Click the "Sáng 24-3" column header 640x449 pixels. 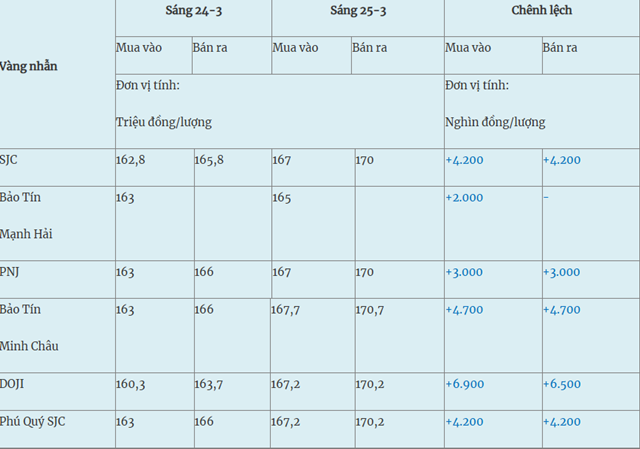coord(193,10)
